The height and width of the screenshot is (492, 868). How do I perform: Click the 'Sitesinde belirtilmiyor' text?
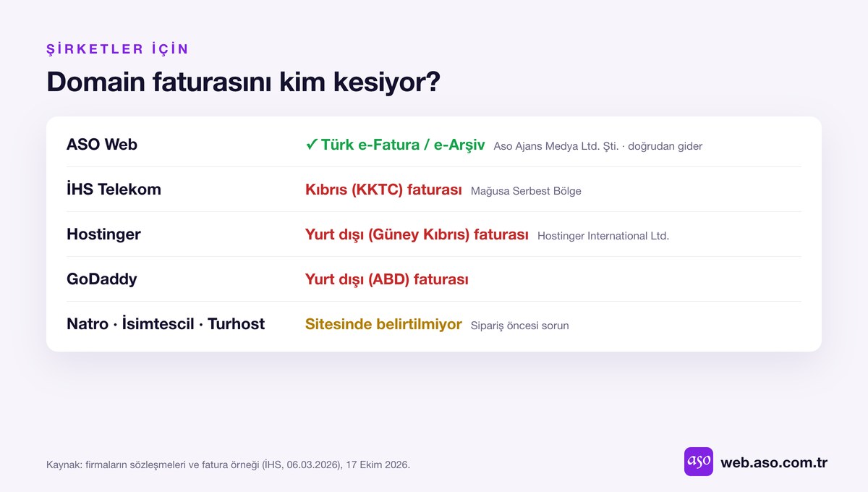point(383,324)
